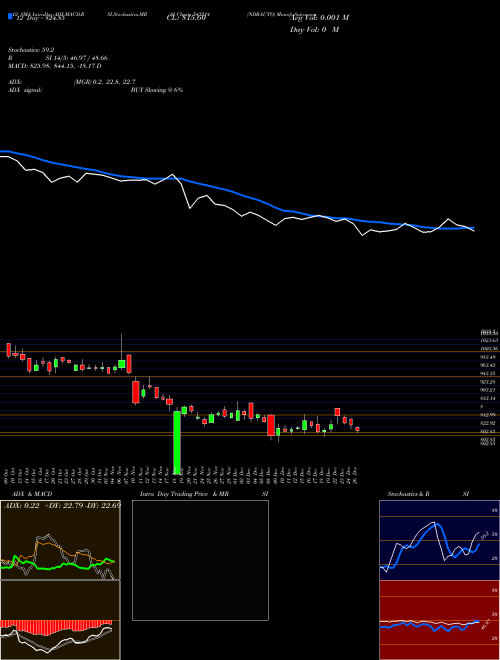Click the 'Avg Vol: 0.001 M' label

[319, 18]
